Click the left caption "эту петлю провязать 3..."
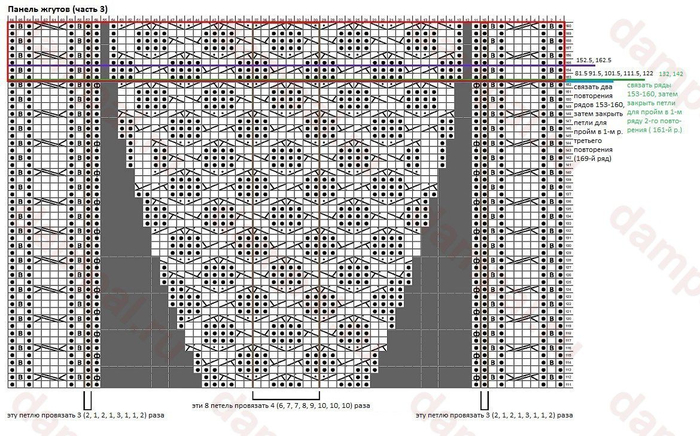 click(x=86, y=415)
